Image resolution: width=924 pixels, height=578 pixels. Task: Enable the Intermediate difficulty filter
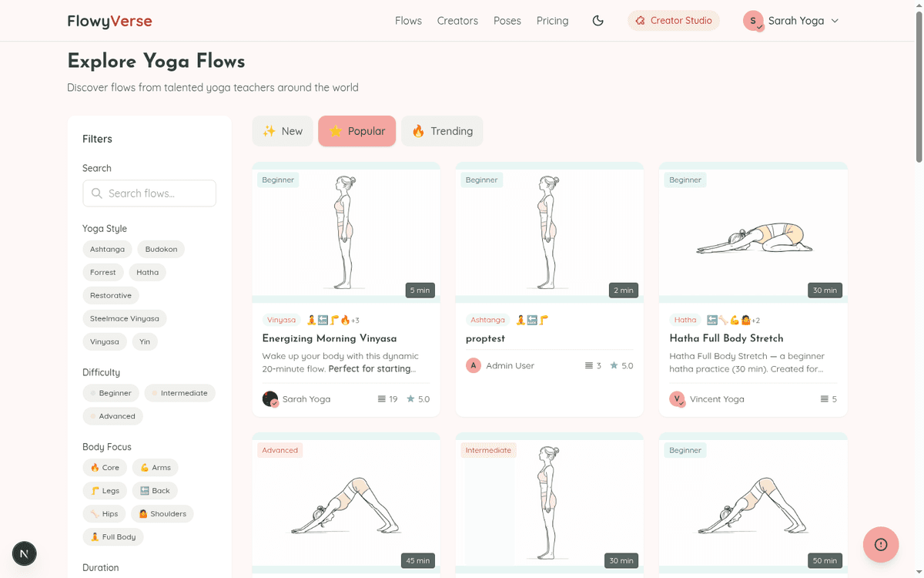179,393
